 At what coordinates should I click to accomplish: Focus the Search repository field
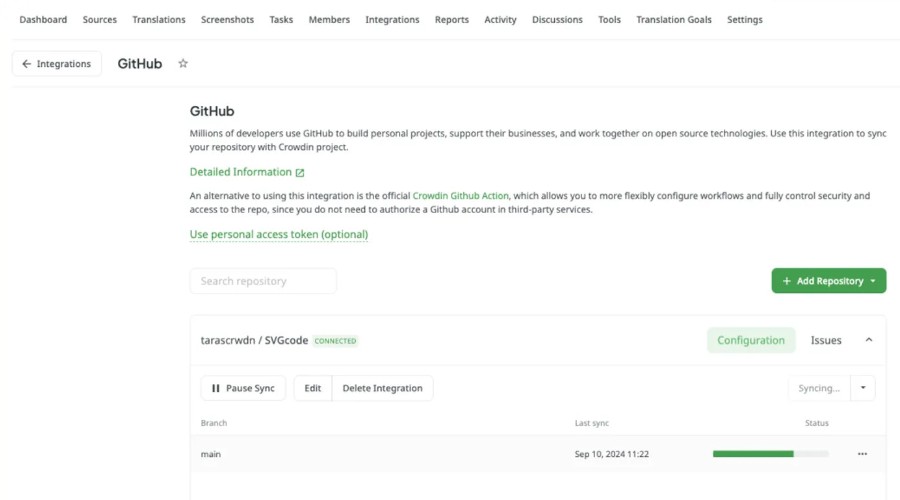click(x=263, y=281)
